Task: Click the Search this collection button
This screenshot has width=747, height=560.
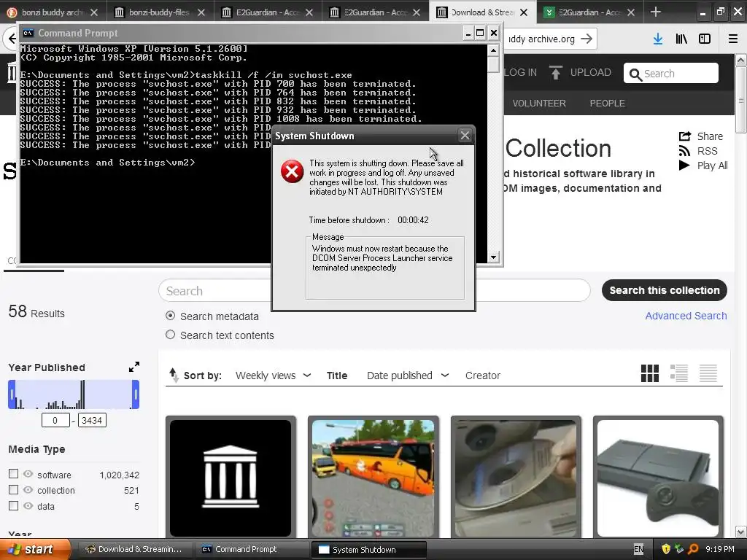Action: 664,290
